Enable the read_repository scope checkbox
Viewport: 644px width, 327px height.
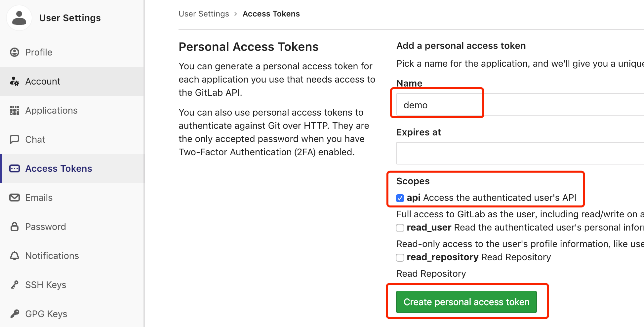pos(400,258)
